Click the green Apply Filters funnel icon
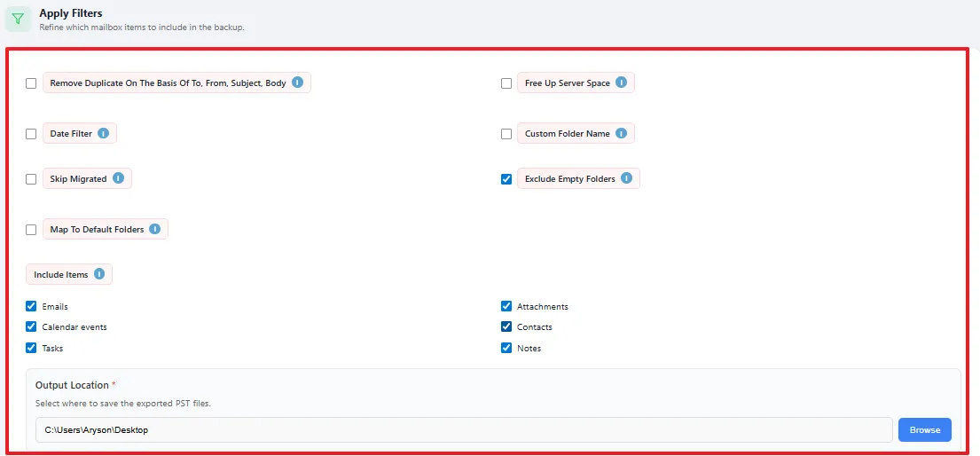The height and width of the screenshot is (456, 980). tap(18, 19)
